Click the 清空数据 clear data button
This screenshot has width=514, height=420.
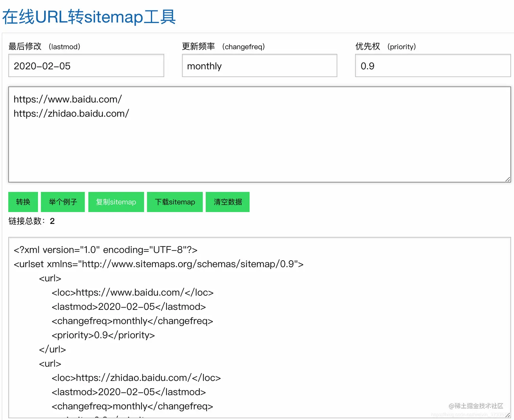click(x=228, y=202)
